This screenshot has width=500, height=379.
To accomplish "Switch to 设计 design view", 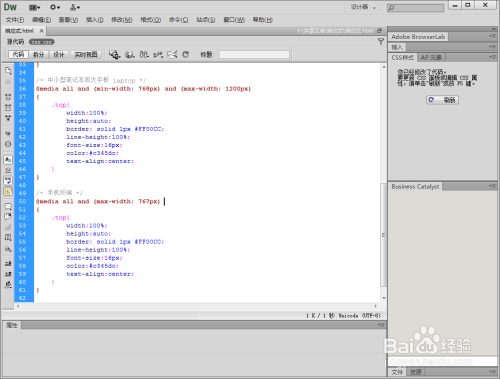I will [59, 54].
